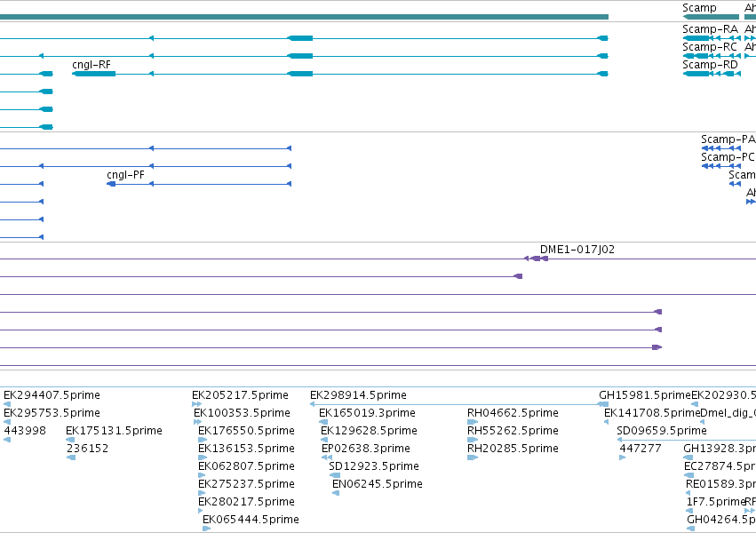
Task: Open EST EP02638.3prime
Action: [x=366, y=449]
